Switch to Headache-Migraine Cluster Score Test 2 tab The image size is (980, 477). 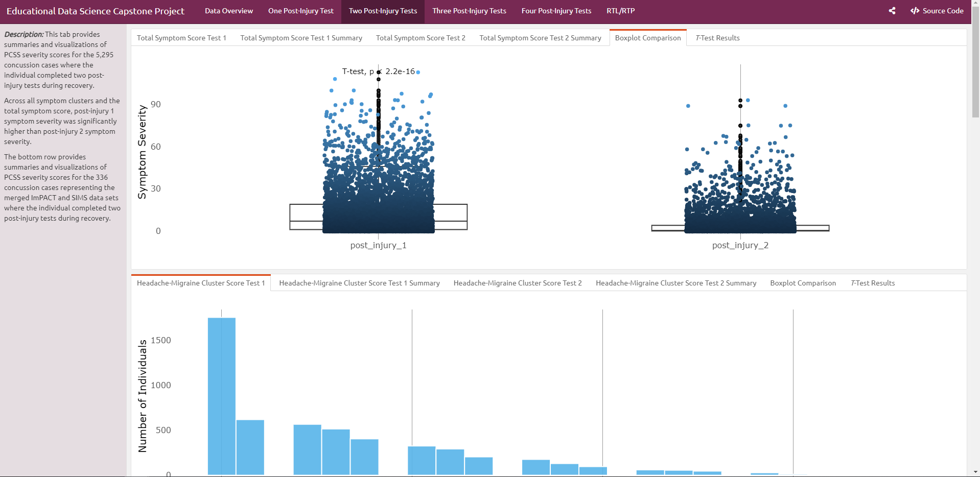coord(518,283)
